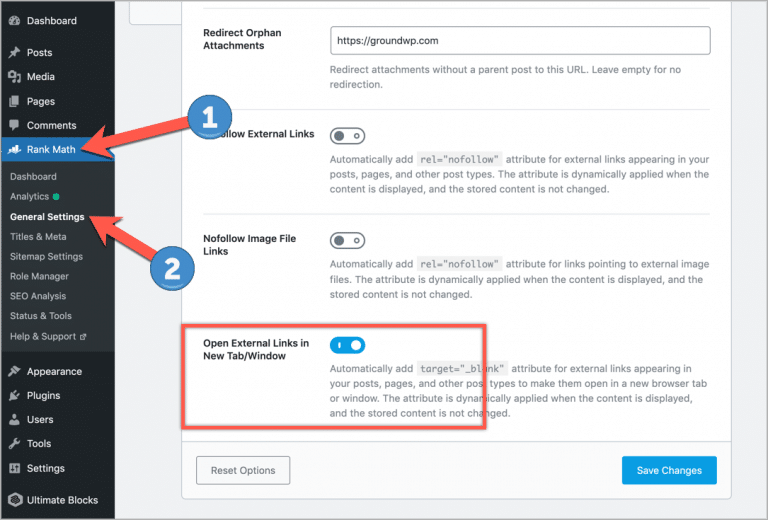768x520 pixels.
Task: Open Rank Math Dashboard submenu item
Action: tap(33, 176)
